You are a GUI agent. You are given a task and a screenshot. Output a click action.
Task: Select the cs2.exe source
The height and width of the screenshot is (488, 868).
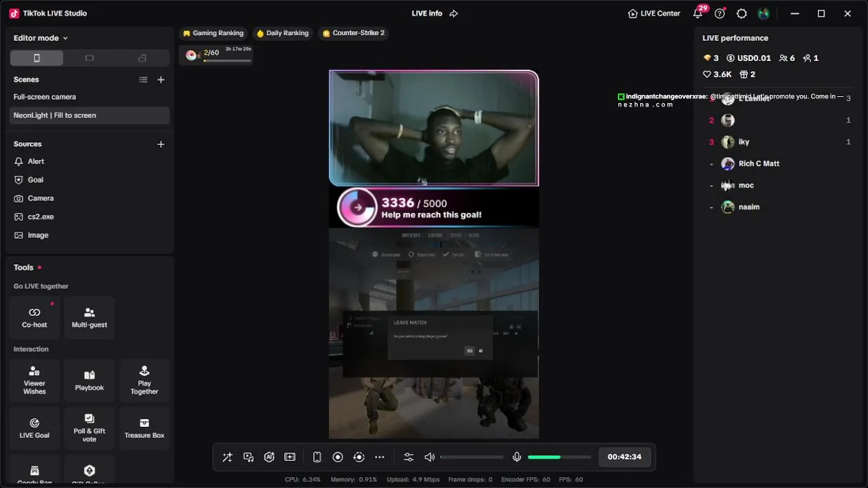(90, 217)
